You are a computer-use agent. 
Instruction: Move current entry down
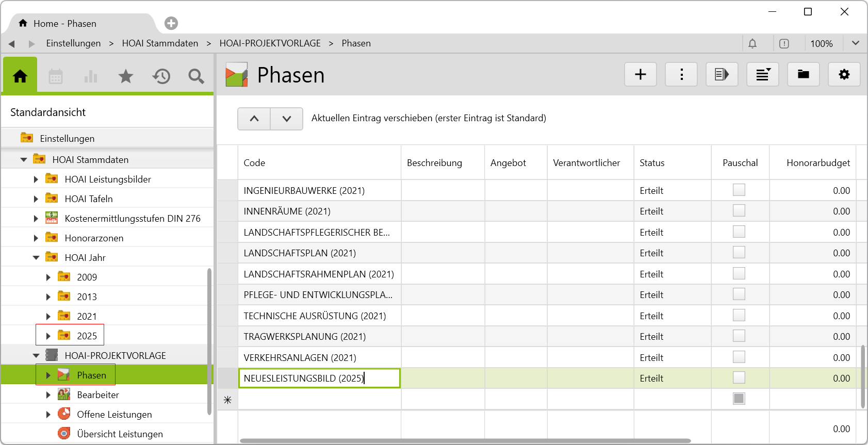click(x=287, y=119)
